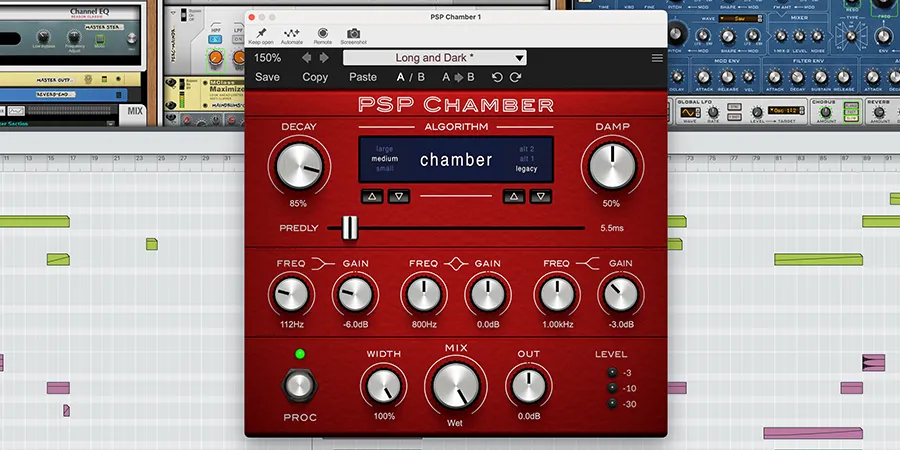The height and width of the screenshot is (450, 900).
Task: Click the Keep open pin icon
Action: [261, 33]
